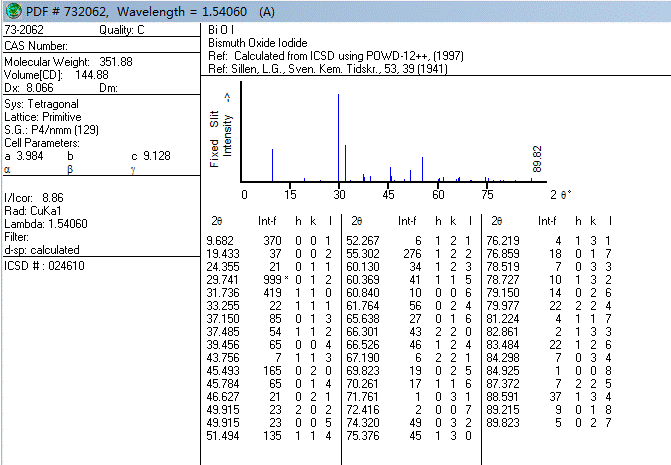Click Dx value 8.066

[40, 88]
